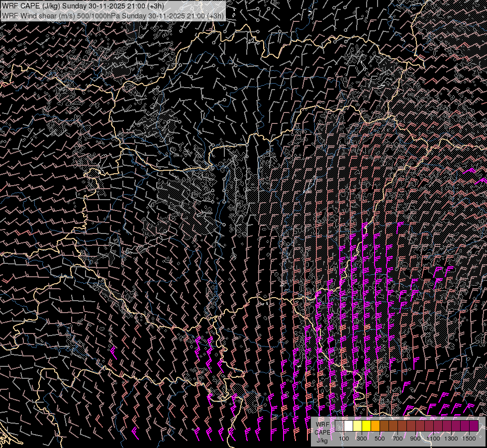Click the WRF CAPE title line at top
This screenshot has width=487, height=448.
coord(85,5)
